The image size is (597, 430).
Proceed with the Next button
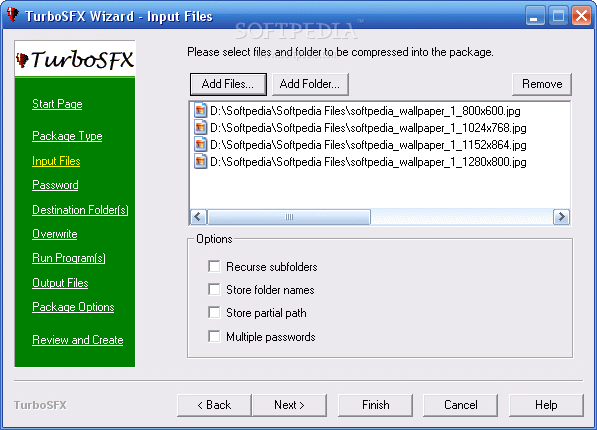coord(289,405)
